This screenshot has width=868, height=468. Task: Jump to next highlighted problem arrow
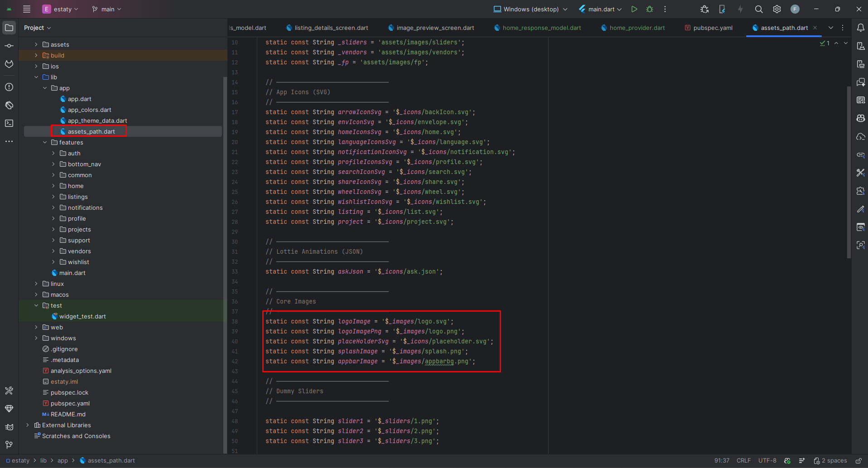(846, 43)
